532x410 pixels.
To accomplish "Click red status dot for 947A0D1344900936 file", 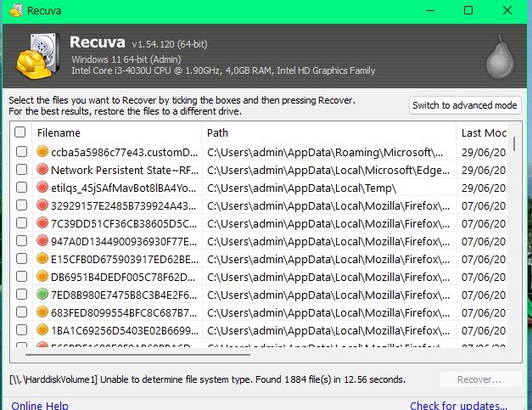I will click(42, 240).
